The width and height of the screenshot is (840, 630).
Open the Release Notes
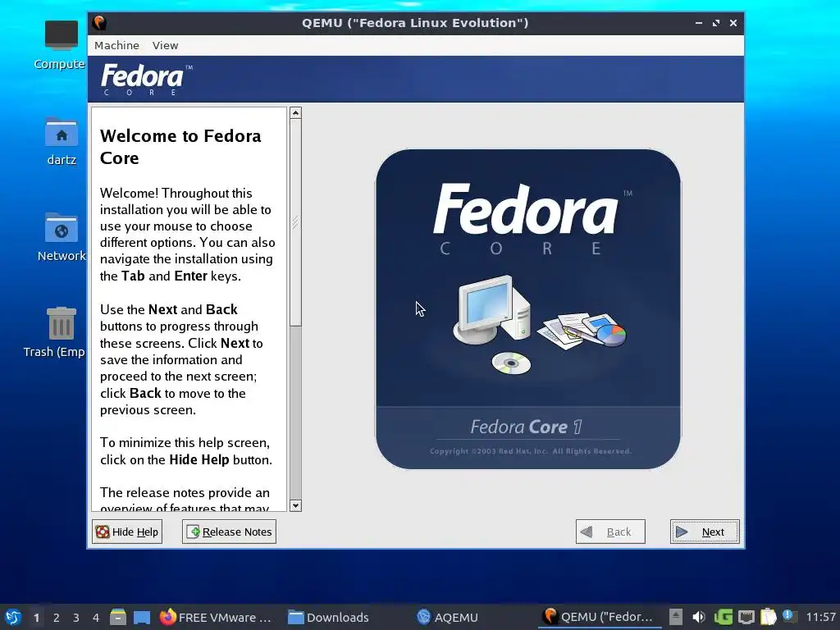pyautogui.click(x=230, y=532)
